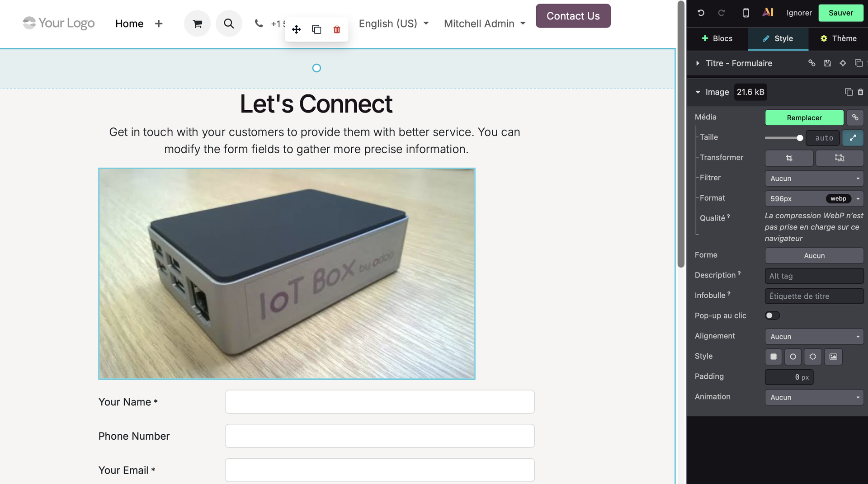
Task: Click the Taille auto value field
Action: click(x=822, y=138)
